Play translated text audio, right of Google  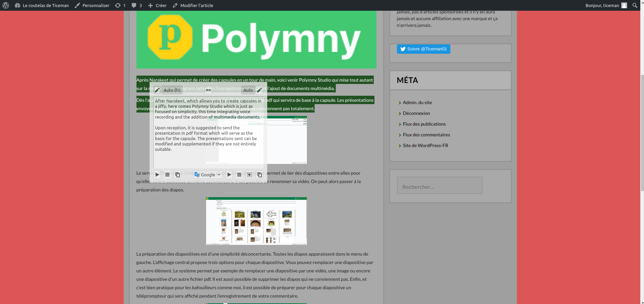point(229,175)
